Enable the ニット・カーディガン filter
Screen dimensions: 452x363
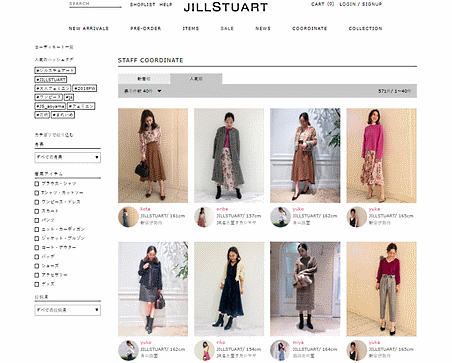37,229
